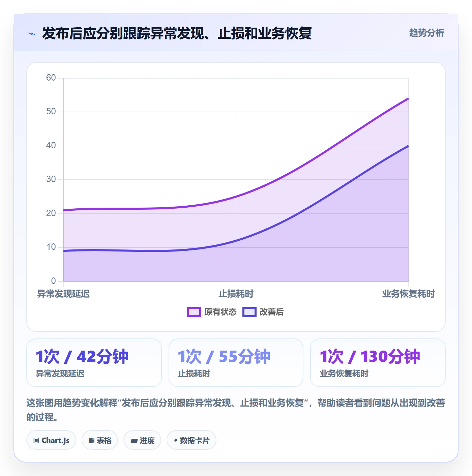
Task: Click 止损耗时 caption under 55分钟
Action: [x=194, y=374]
